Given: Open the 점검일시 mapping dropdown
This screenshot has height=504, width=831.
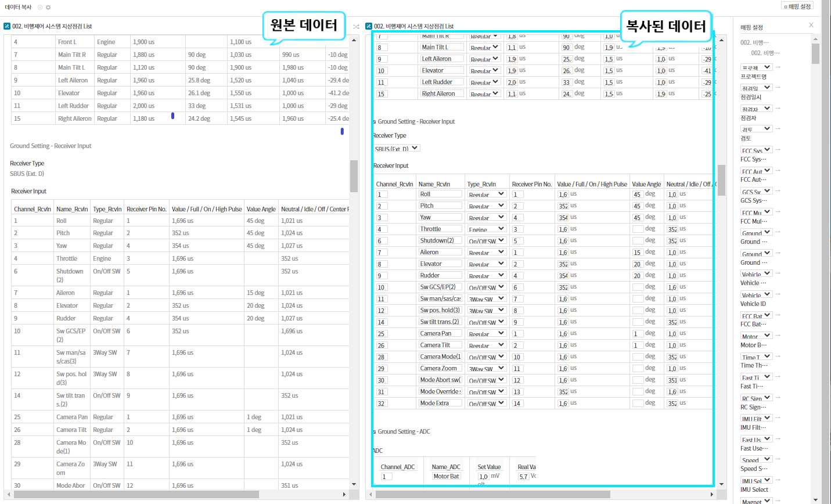Looking at the screenshot, I should pyautogui.click(x=756, y=88).
